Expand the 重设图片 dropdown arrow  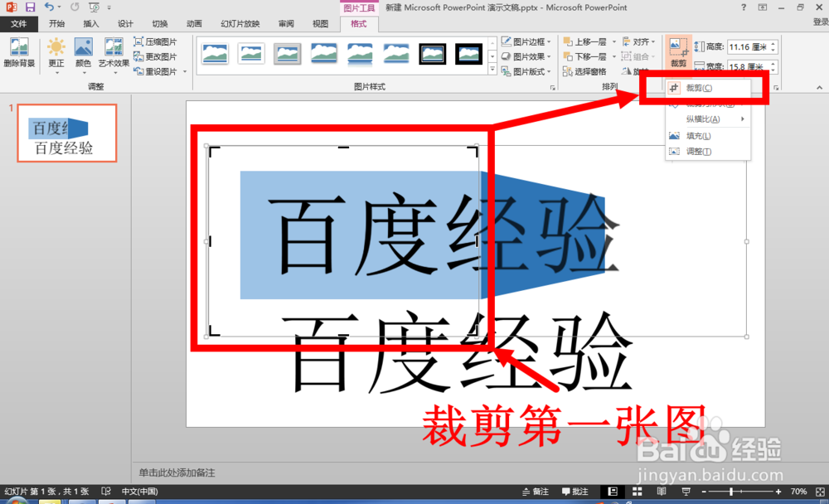185,71
